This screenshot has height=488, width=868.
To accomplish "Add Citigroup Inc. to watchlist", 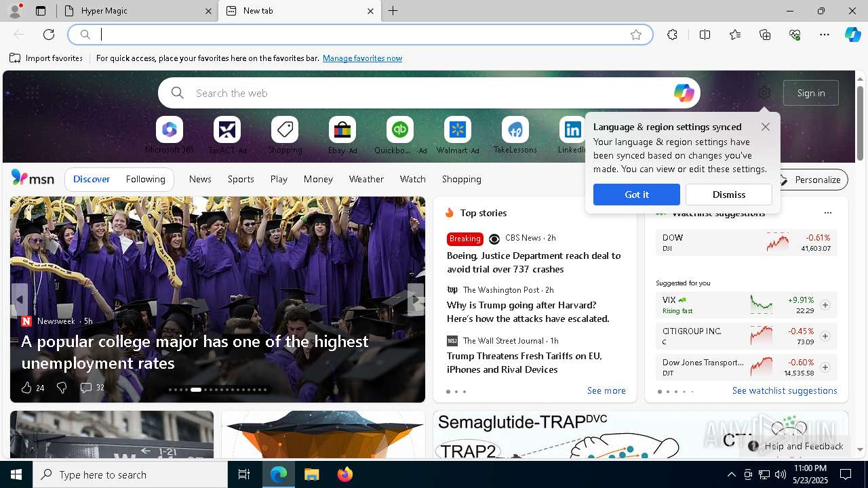I will tap(825, 336).
